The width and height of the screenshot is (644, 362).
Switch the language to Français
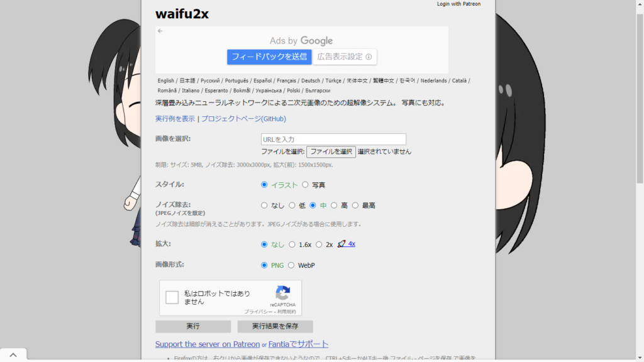287,81
